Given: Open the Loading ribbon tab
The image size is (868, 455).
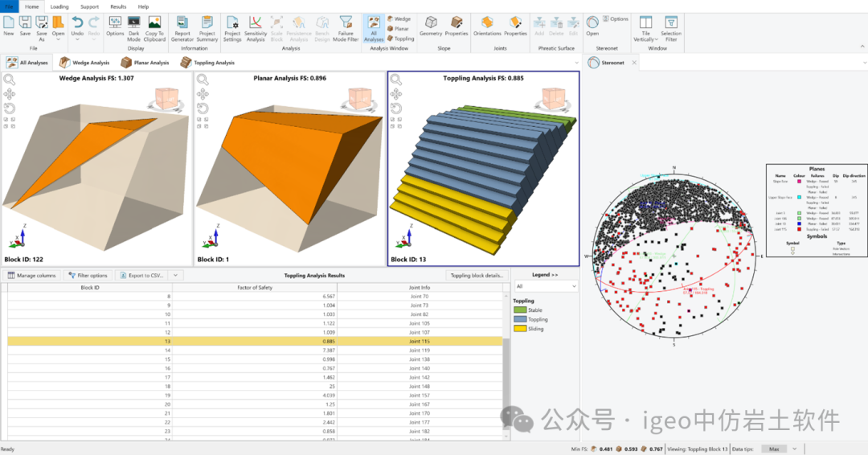Looking at the screenshot, I should (59, 6).
